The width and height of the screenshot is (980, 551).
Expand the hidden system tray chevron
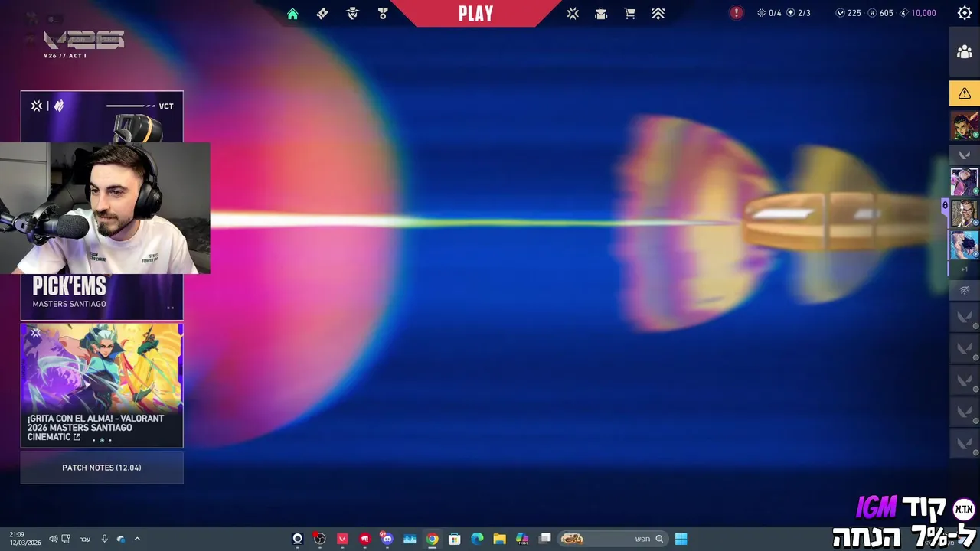click(137, 539)
